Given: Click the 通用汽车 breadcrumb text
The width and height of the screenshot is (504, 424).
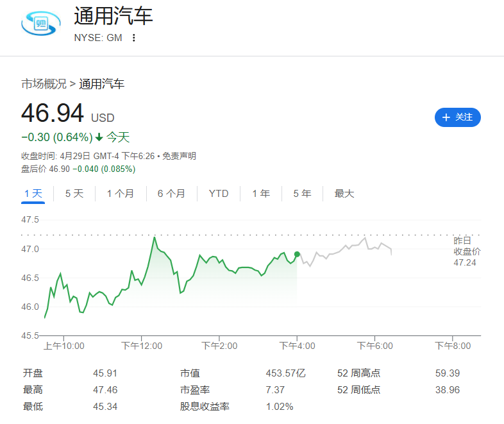Looking at the screenshot, I should tap(101, 84).
